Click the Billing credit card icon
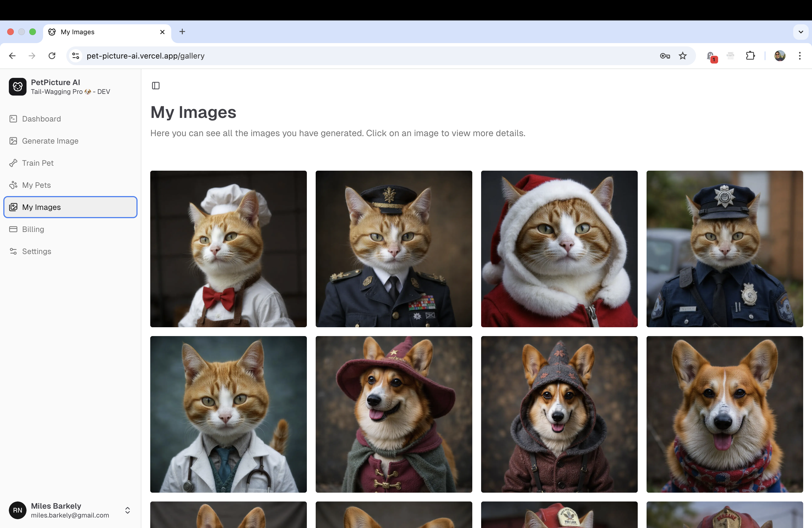Screen dimensions: 812x528 point(13,229)
